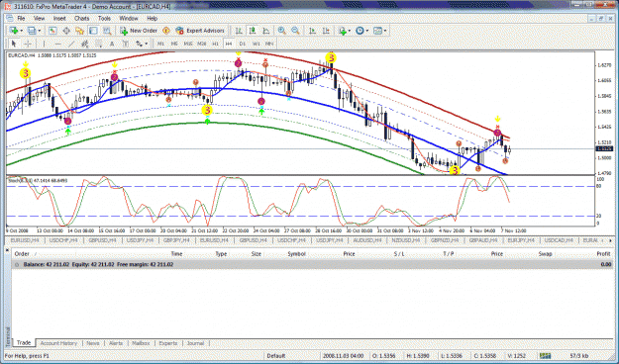This screenshot has width=619, height=364.
Task: Create a new chart via toolbar icon
Action: point(14,31)
